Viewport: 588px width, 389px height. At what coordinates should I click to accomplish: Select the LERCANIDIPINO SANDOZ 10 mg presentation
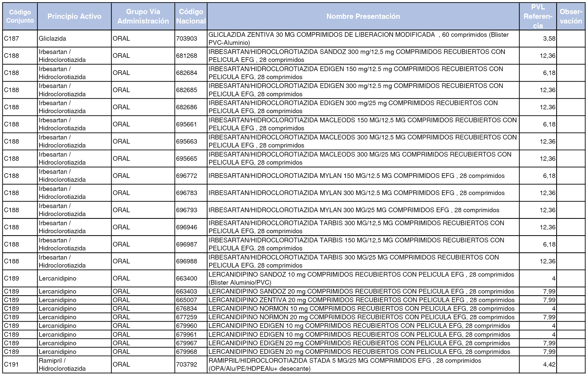(x=363, y=278)
